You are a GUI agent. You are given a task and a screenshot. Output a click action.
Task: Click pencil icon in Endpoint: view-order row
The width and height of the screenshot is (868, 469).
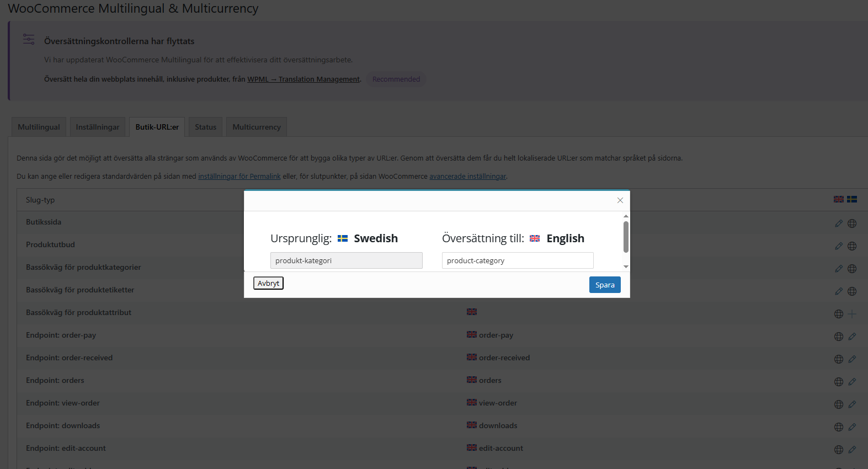(852, 404)
